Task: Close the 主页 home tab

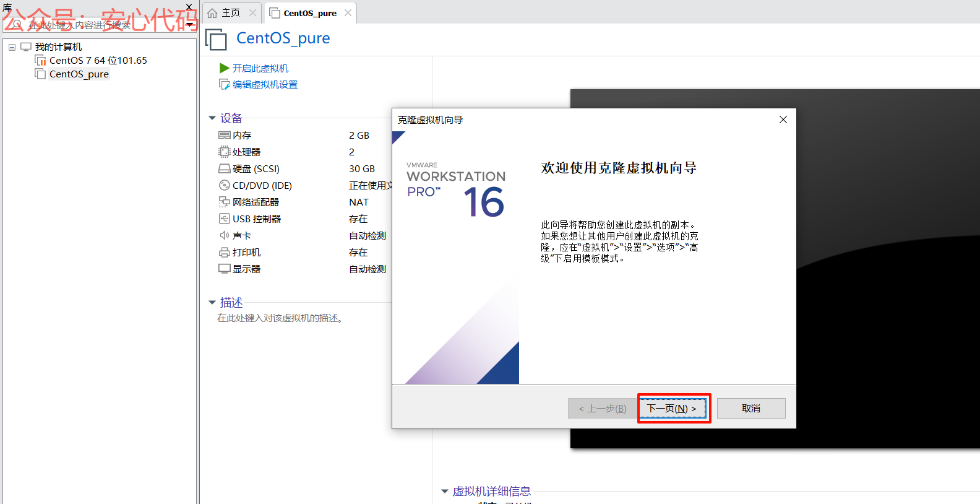Action: click(x=252, y=13)
